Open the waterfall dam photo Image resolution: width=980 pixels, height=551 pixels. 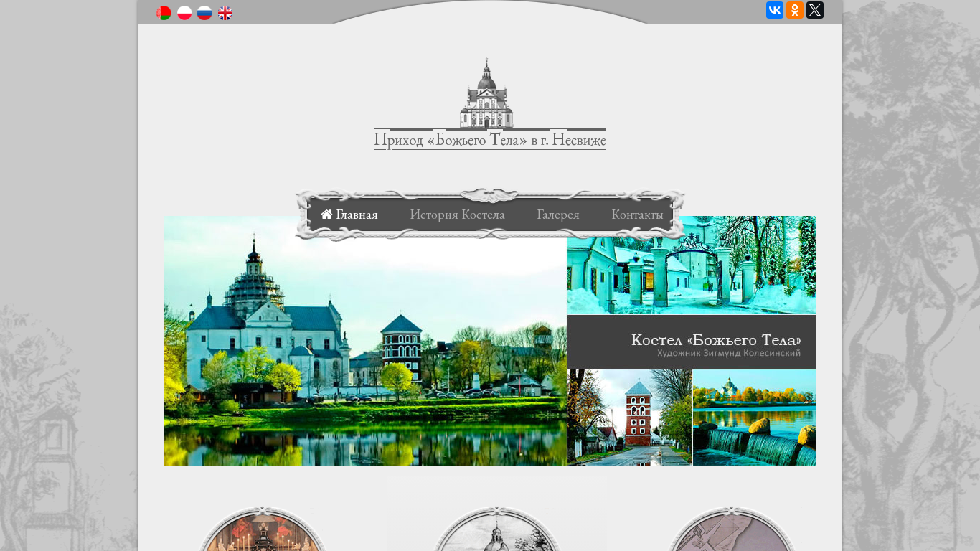tap(755, 418)
